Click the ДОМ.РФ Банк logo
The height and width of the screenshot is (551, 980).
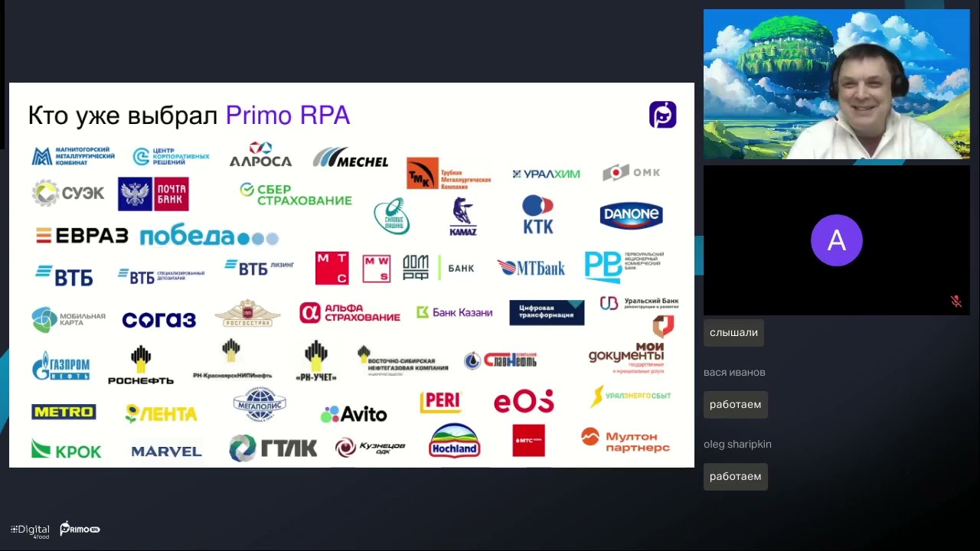click(x=439, y=268)
